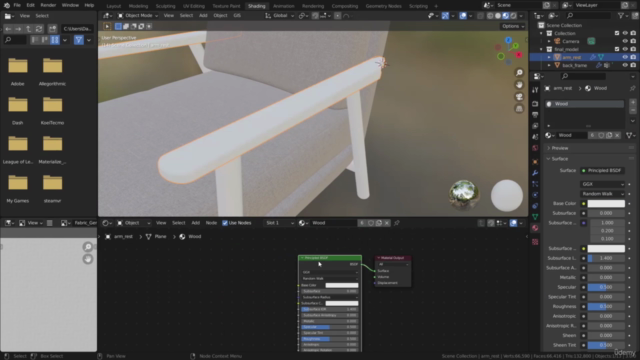The width and height of the screenshot is (640, 360).
Task: Switch perspective/orthographic grid icon in viewport
Action: (x=519, y=109)
